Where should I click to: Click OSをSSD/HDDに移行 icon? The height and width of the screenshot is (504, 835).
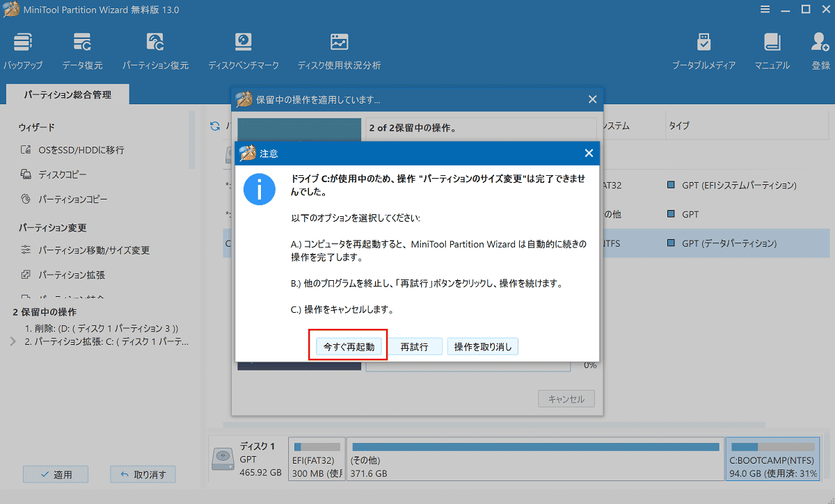coord(26,150)
